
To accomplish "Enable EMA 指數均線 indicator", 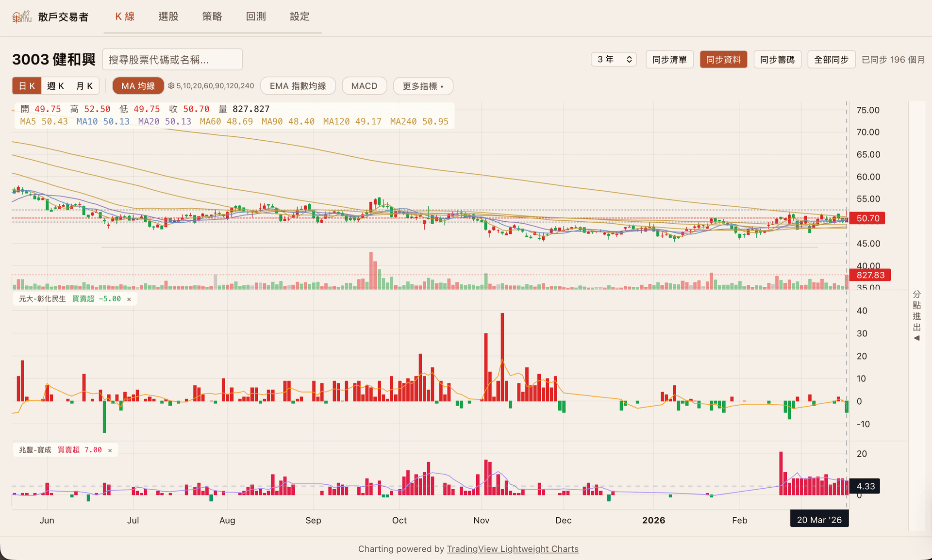I will click(298, 86).
